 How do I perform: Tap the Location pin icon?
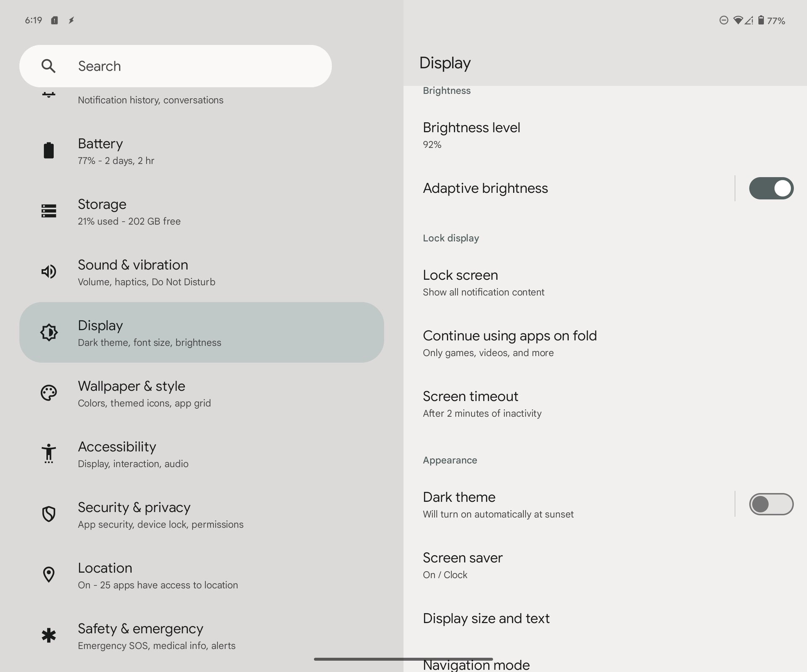point(49,575)
